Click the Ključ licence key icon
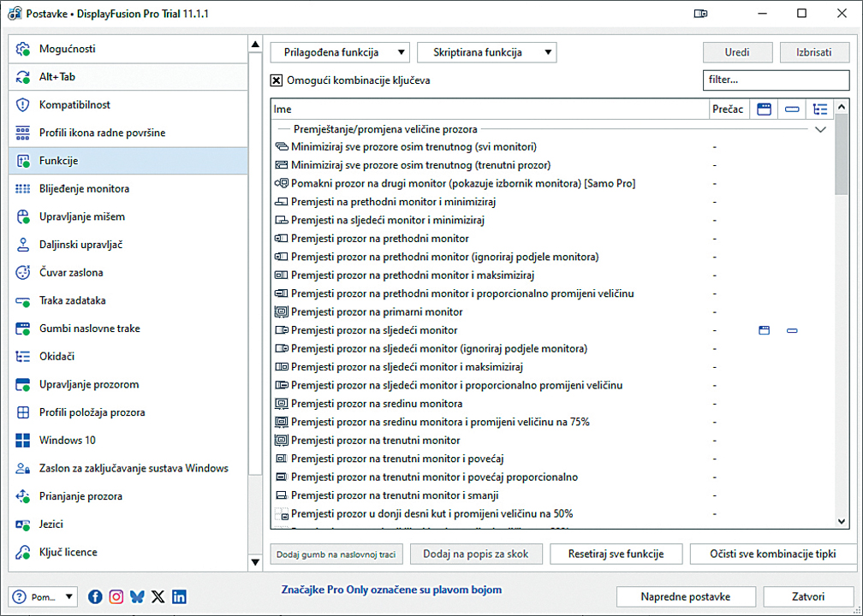Viewport: 863px width, 616px height. pos(22,552)
